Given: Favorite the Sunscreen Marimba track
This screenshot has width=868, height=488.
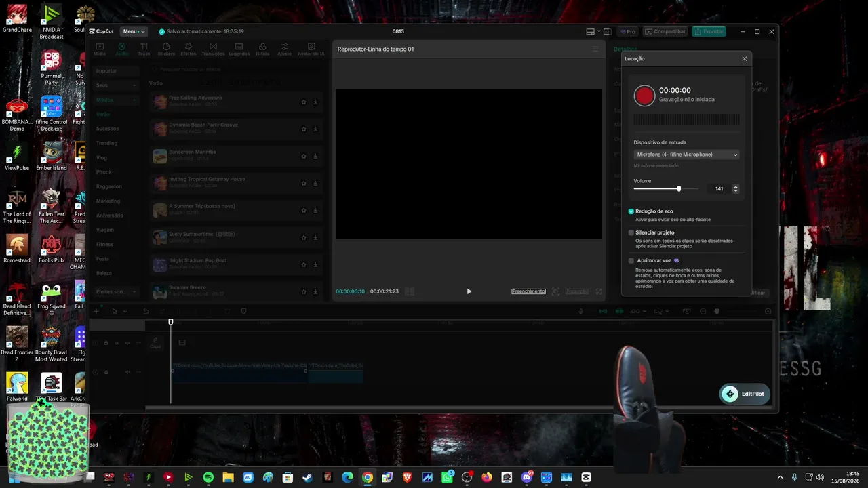Looking at the screenshot, I should 304,156.
